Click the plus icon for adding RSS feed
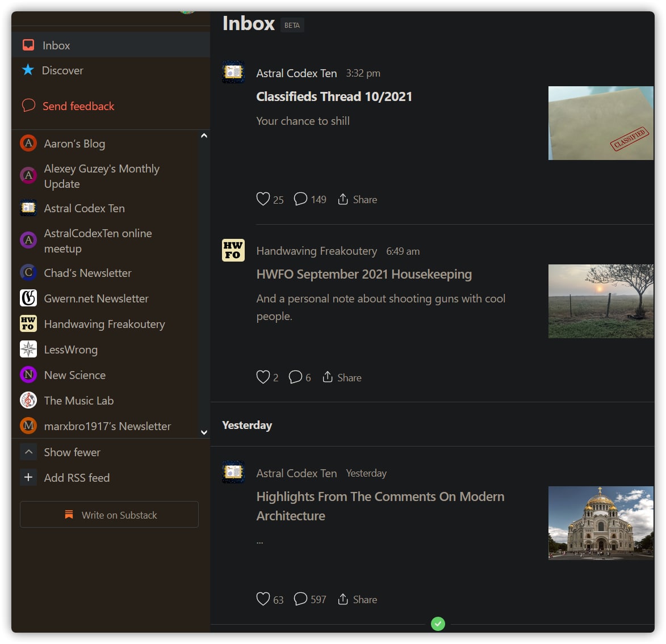 click(28, 478)
